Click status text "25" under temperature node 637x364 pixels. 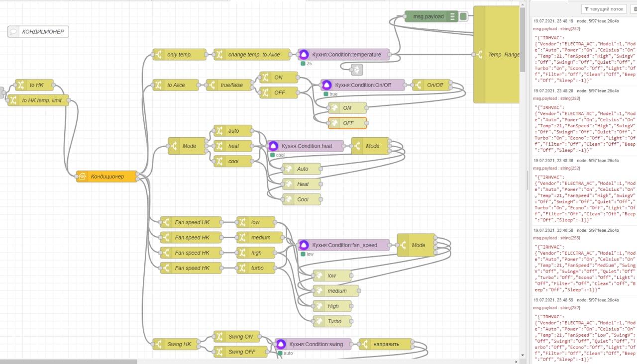click(x=309, y=64)
